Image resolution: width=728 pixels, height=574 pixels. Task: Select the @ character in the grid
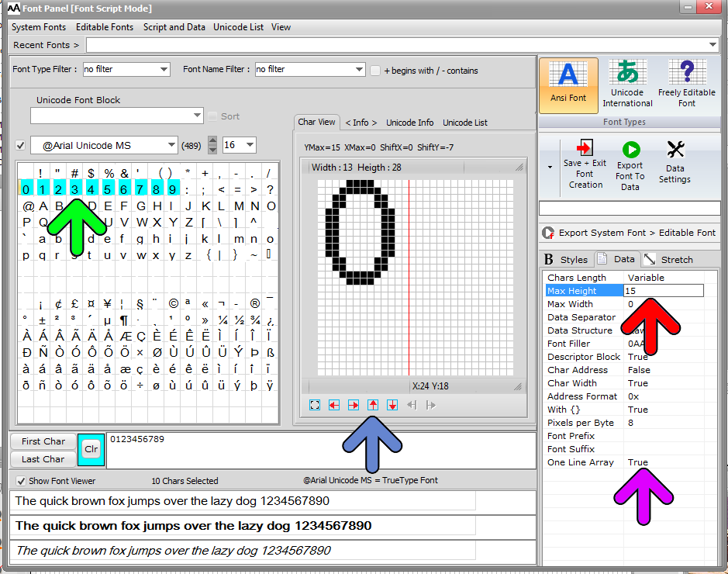29,206
